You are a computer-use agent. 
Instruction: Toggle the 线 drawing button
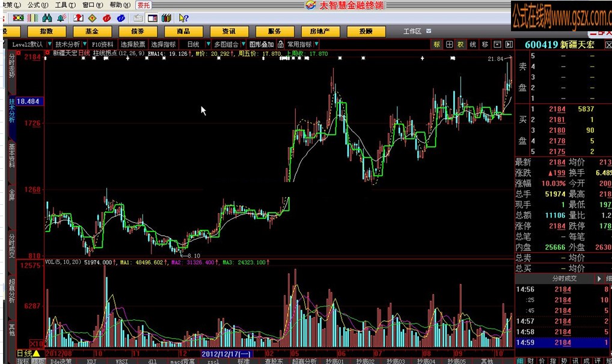point(473,44)
